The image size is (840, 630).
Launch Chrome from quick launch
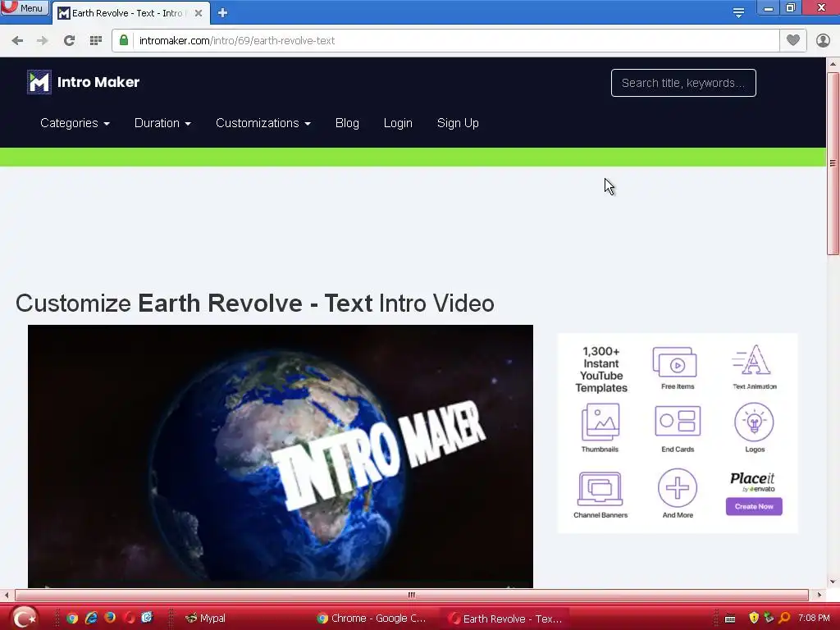(72, 618)
